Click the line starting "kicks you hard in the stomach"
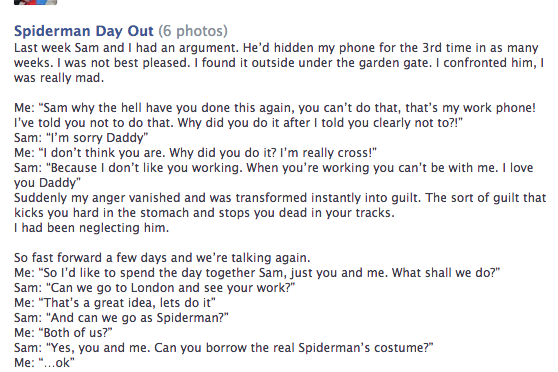 204,213
